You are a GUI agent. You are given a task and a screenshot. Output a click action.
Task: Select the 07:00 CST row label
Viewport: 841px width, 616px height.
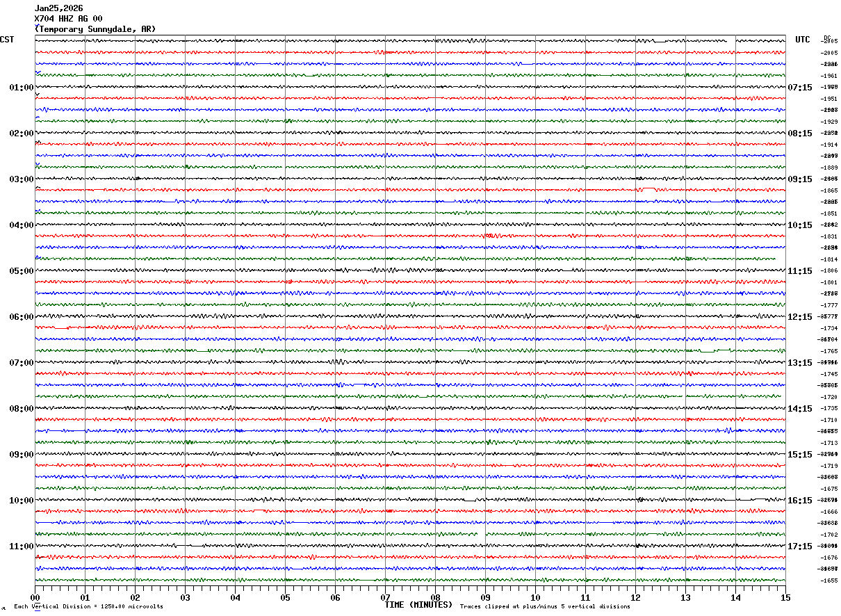click(x=21, y=363)
